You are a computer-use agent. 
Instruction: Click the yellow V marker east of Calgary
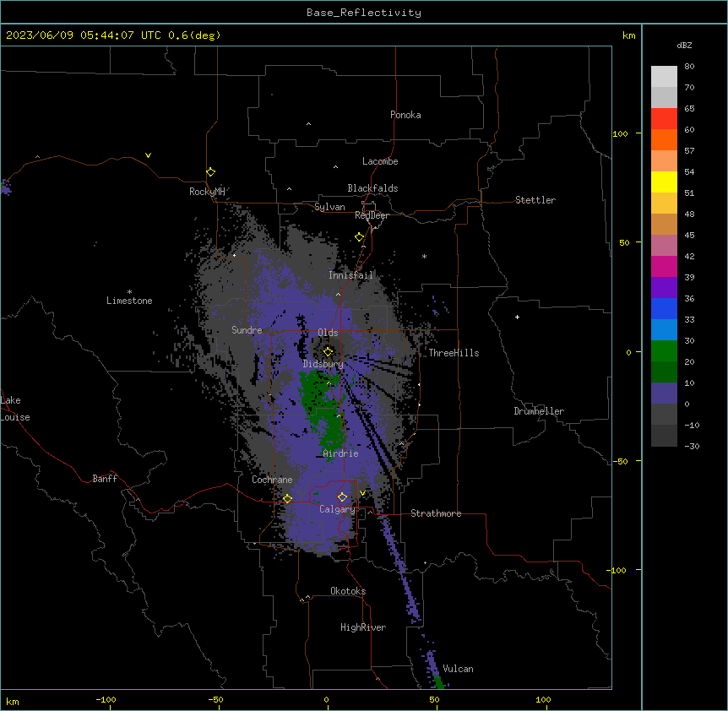[x=362, y=493]
